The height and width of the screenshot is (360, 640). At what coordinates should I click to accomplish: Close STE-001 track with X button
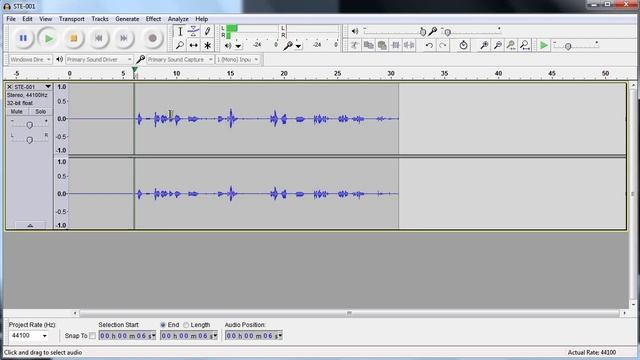(9, 87)
